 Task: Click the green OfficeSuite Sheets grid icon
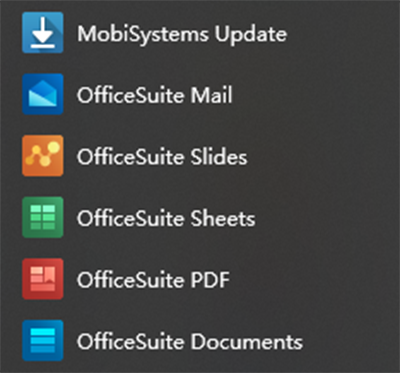pyautogui.click(x=43, y=217)
